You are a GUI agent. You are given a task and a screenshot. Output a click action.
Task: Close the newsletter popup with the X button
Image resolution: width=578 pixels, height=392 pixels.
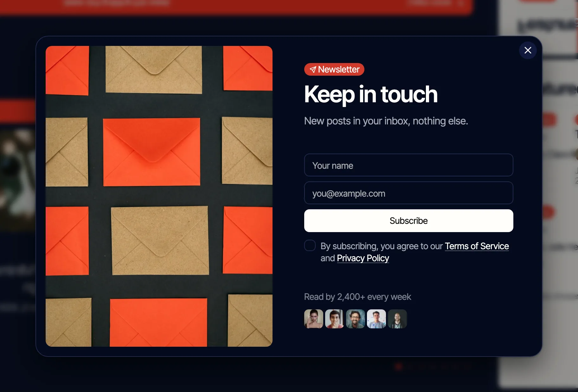(x=528, y=50)
